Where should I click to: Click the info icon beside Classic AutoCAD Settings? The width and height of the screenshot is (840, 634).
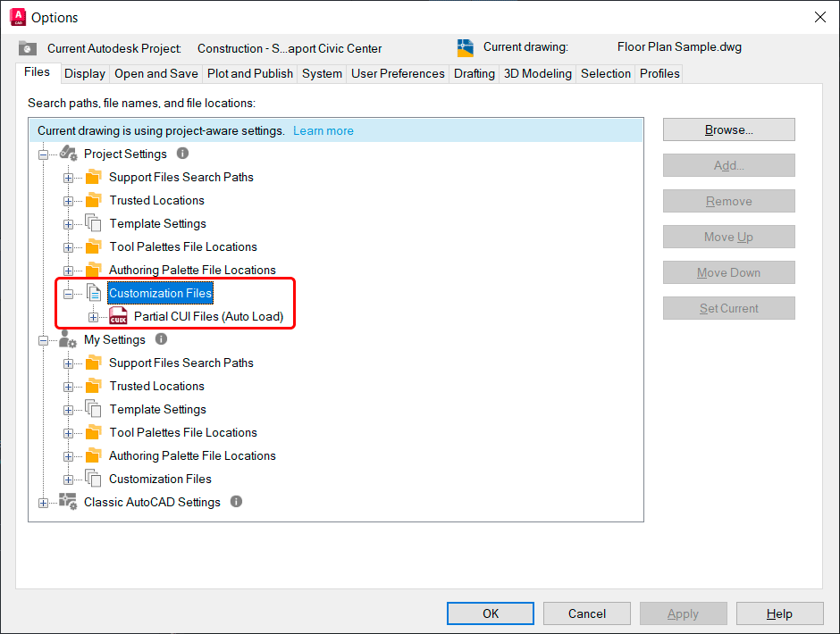[x=236, y=501]
